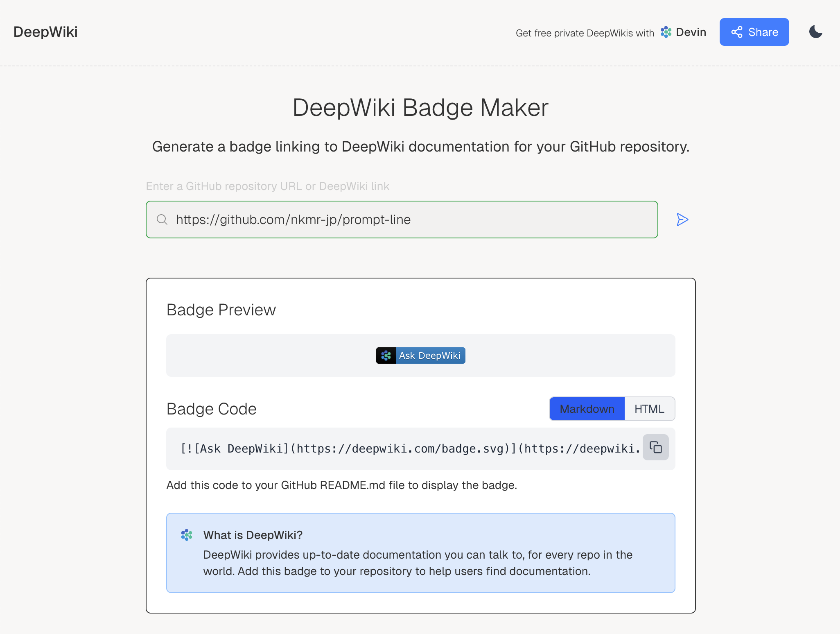The width and height of the screenshot is (840, 634).
Task: Click the share nodes icon in Share button
Action: [x=736, y=32]
